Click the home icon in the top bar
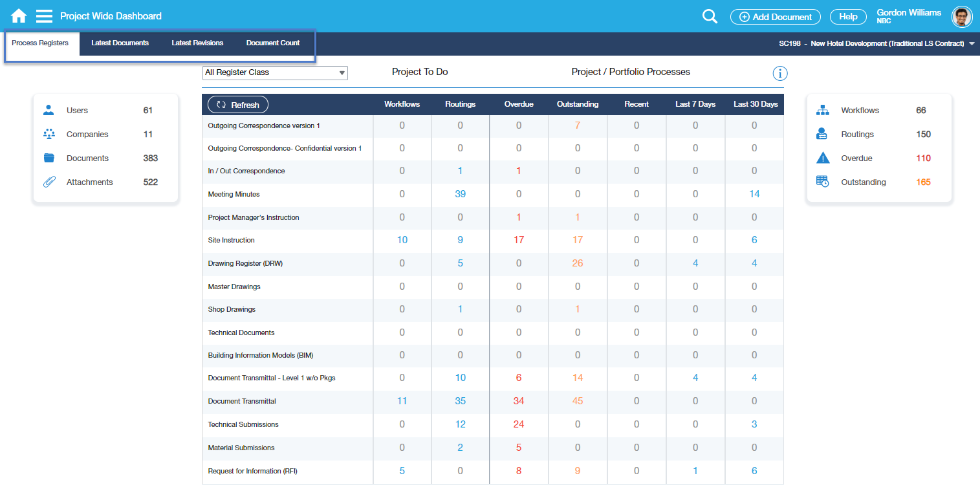Viewport: 980px width, 500px height. (x=18, y=15)
